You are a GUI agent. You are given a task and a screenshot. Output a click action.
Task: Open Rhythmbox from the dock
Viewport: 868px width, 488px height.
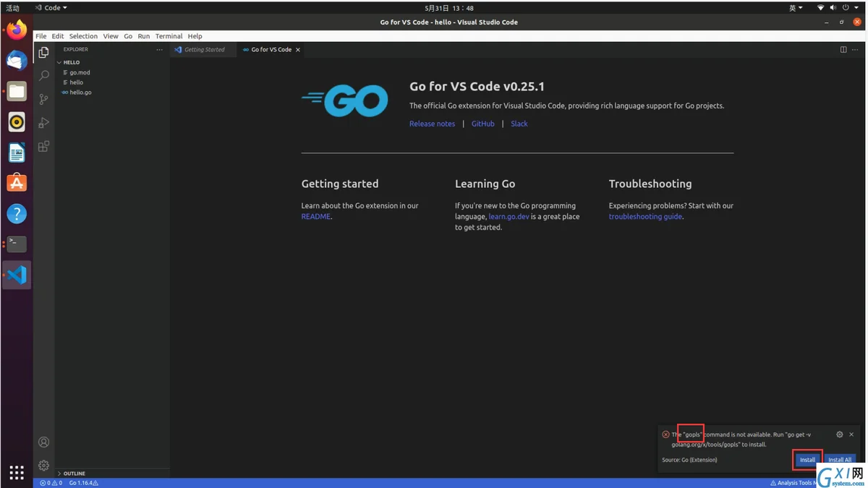[17, 122]
